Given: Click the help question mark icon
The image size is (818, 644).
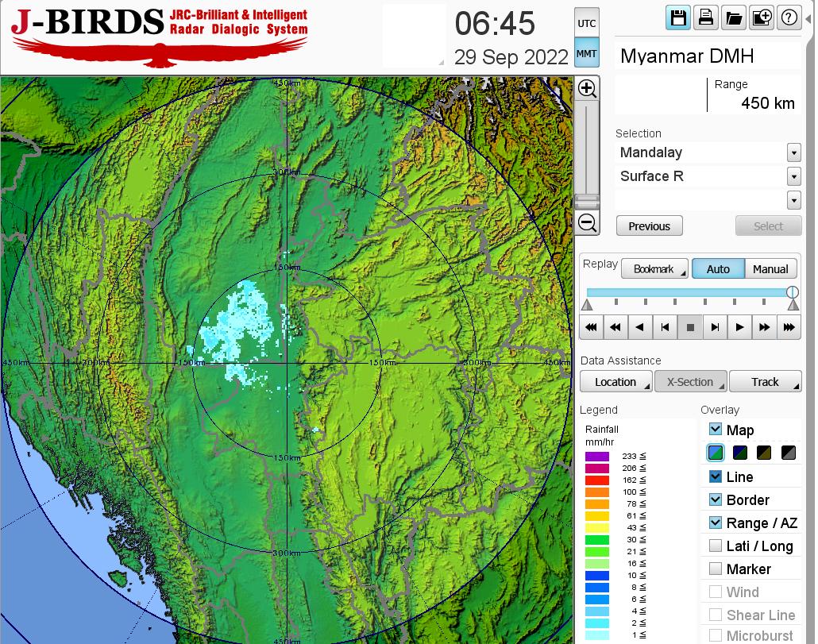Looking at the screenshot, I should tap(789, 17).
